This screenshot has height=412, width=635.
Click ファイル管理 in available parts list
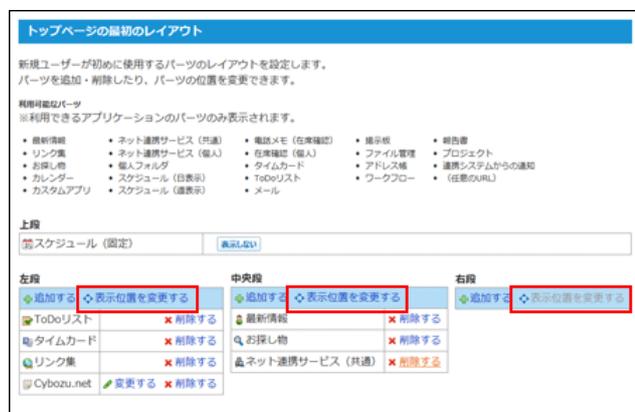(x=390, y=153)
